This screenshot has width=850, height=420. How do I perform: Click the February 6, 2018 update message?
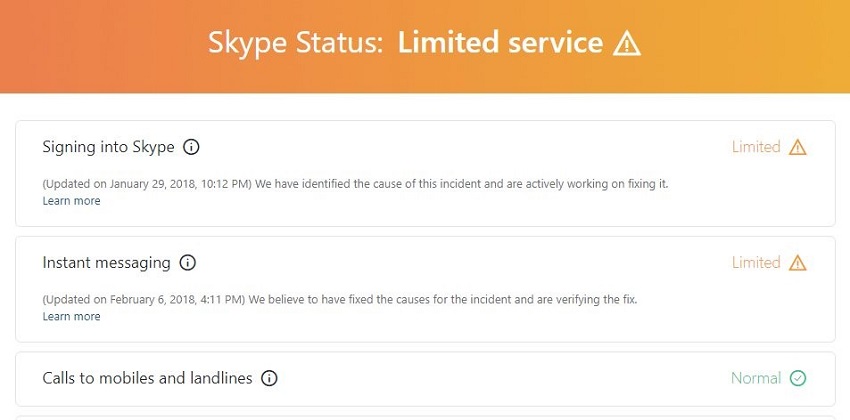click(x=339, y=300)
